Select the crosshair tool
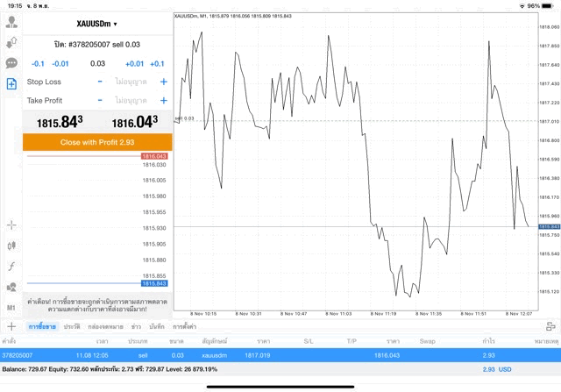This screenshot has width=561, height=392. click(11, 225)
